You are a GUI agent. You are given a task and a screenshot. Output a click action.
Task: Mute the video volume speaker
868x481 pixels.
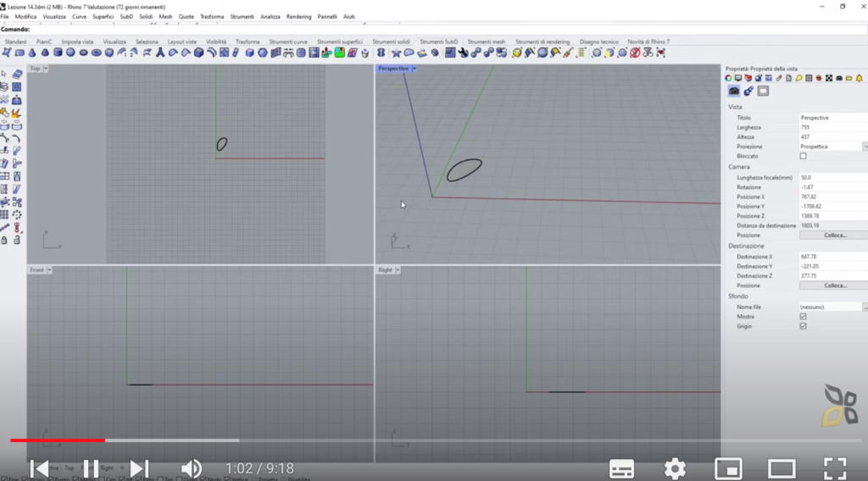192,469
